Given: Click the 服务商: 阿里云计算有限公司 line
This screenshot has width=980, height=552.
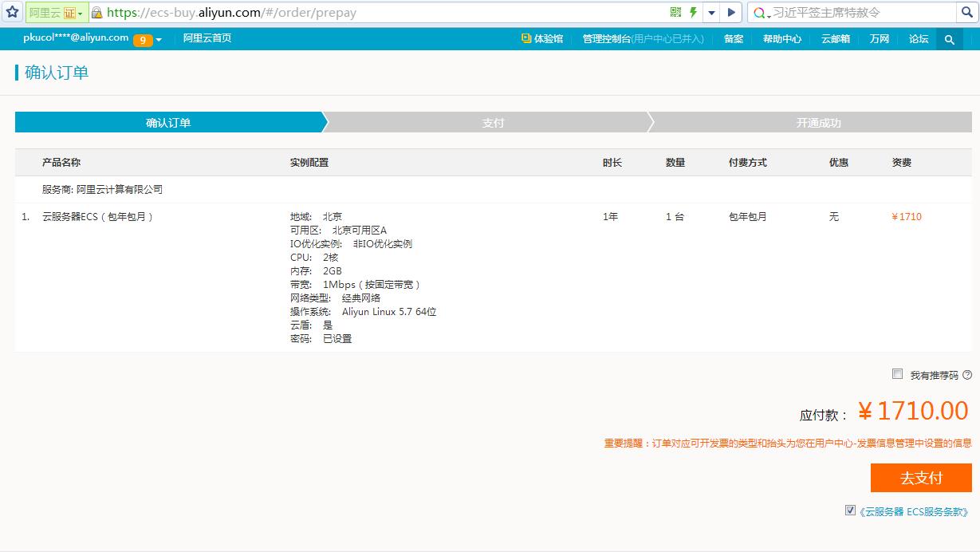Looking at the screenshot, I should [102, 190].
